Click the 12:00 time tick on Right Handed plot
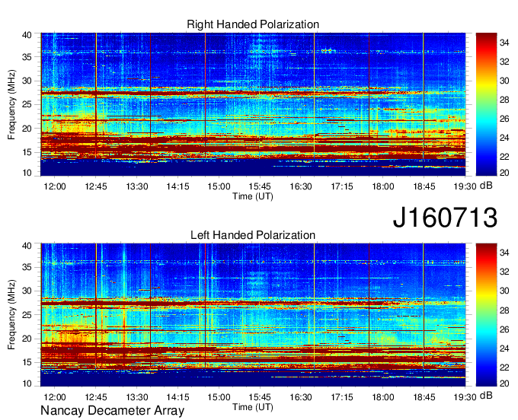 coord(55,186)
